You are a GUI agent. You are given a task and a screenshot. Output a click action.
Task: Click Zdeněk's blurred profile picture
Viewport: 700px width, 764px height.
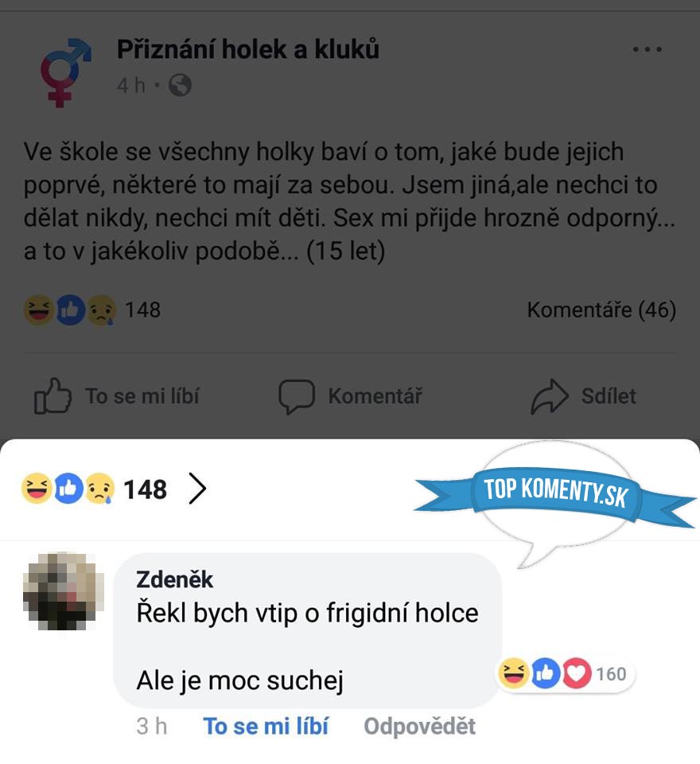click(64, 591)
